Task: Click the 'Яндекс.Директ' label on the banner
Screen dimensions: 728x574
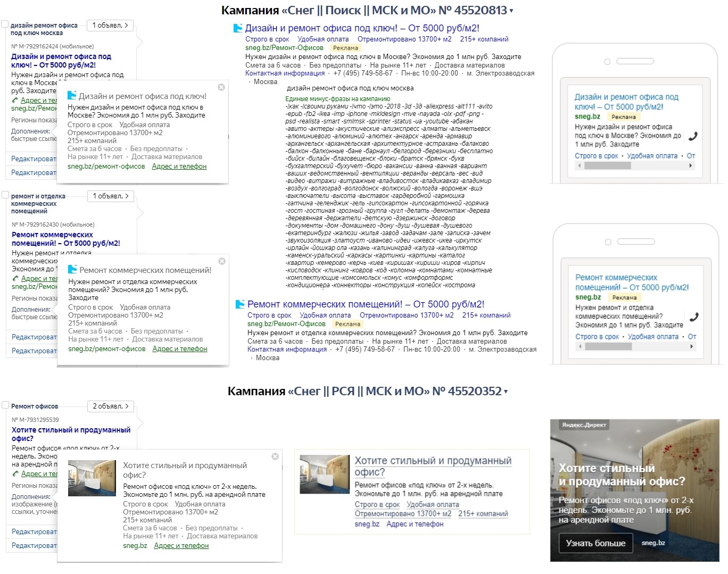Action: click(584, 425)
